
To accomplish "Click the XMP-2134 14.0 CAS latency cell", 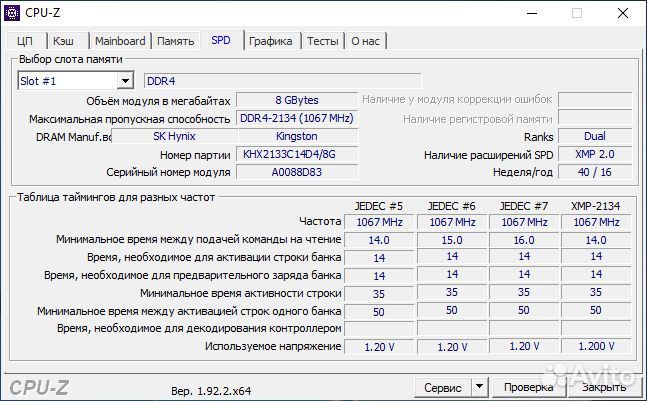I will tap(596, 240).
